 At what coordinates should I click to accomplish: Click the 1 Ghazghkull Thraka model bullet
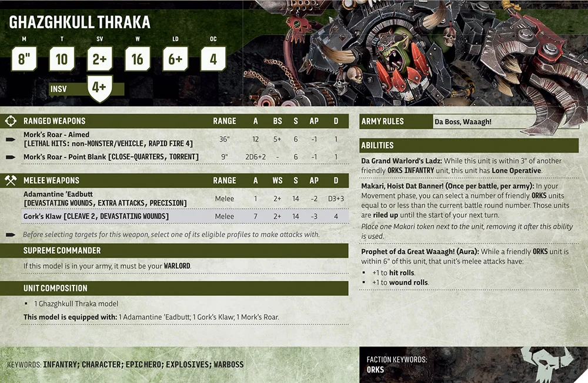[76, 304]
